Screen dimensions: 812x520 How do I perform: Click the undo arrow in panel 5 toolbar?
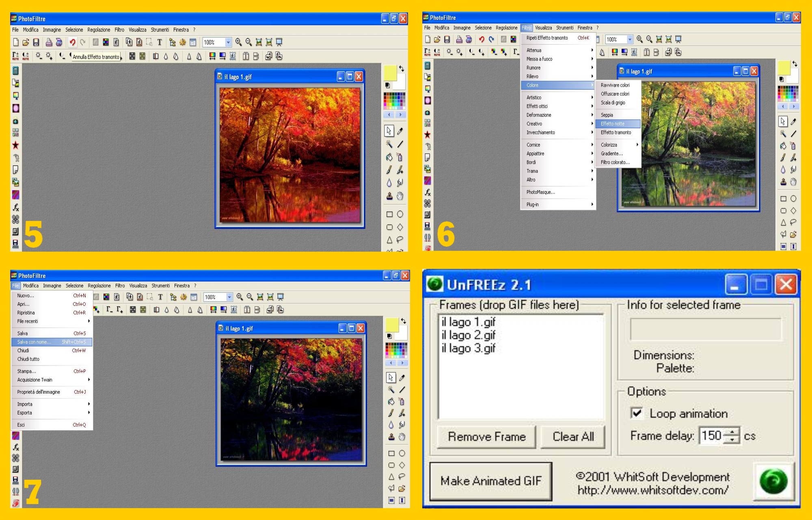pos(72,42)
